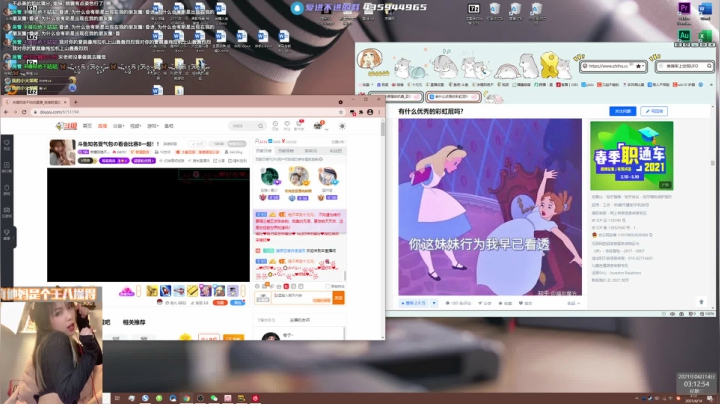Open Douyu messages icon with red badge

(299, 125)
